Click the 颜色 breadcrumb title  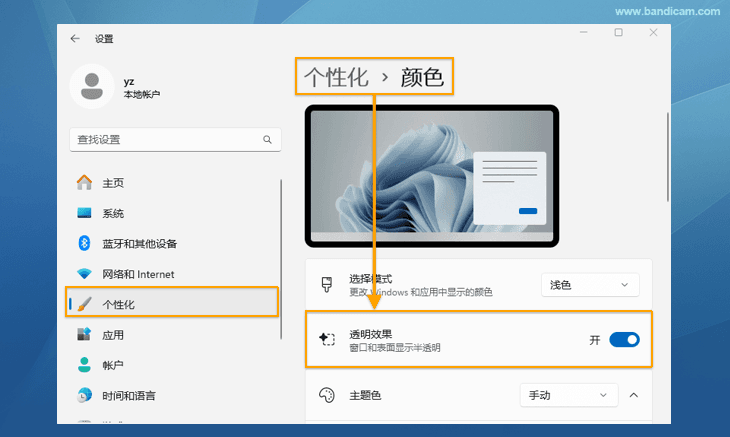[x=422, y=77]
